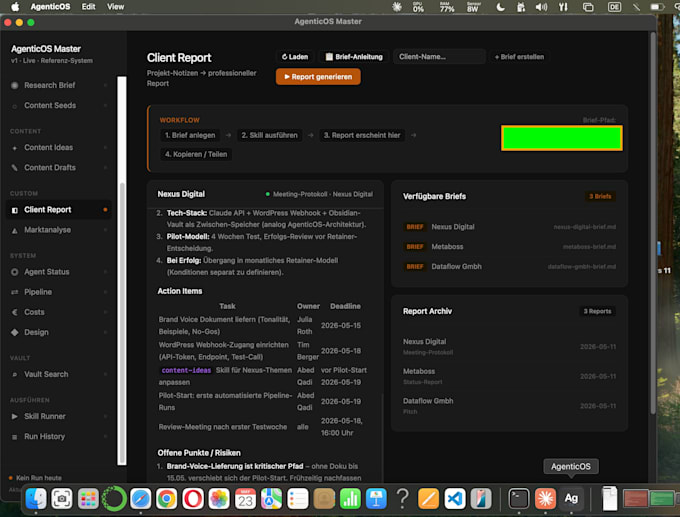The height and width of the screenshot is (517, 680).
Task: Open Reminders from the Dock
Action: click(x=298, y=498)
